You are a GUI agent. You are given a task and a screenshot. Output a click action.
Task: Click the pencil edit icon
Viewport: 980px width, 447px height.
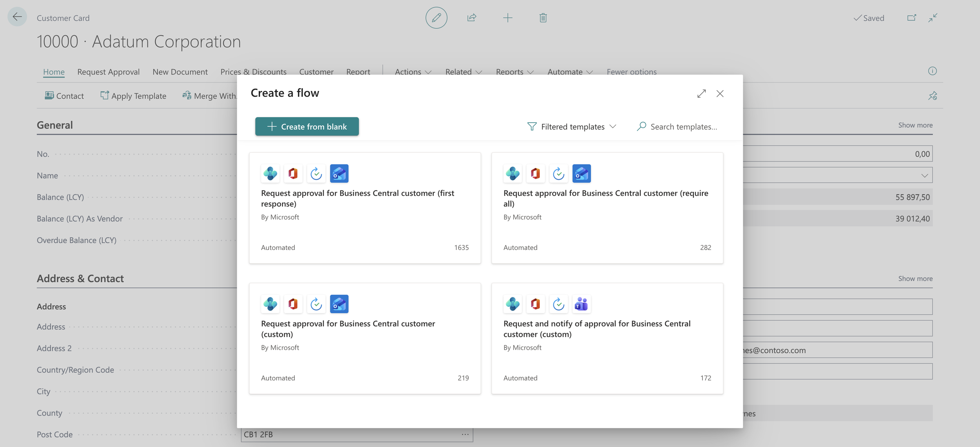tap(436, 18)
